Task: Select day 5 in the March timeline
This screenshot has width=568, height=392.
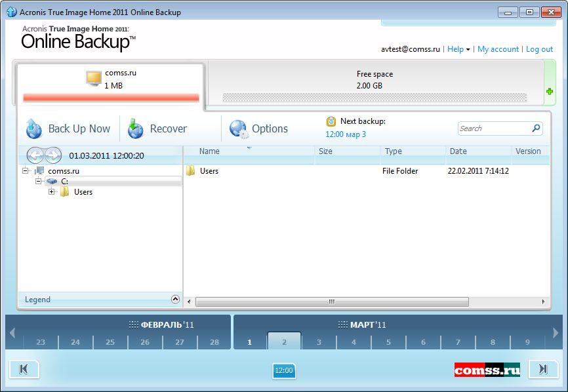Action: (388, 342)
